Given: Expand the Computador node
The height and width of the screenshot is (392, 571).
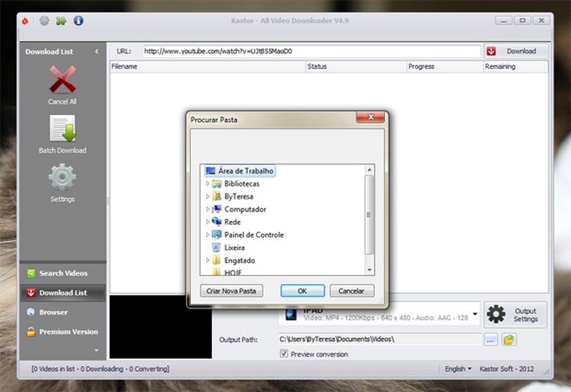Looking at the screenshot, I should [x=208, y=209].
